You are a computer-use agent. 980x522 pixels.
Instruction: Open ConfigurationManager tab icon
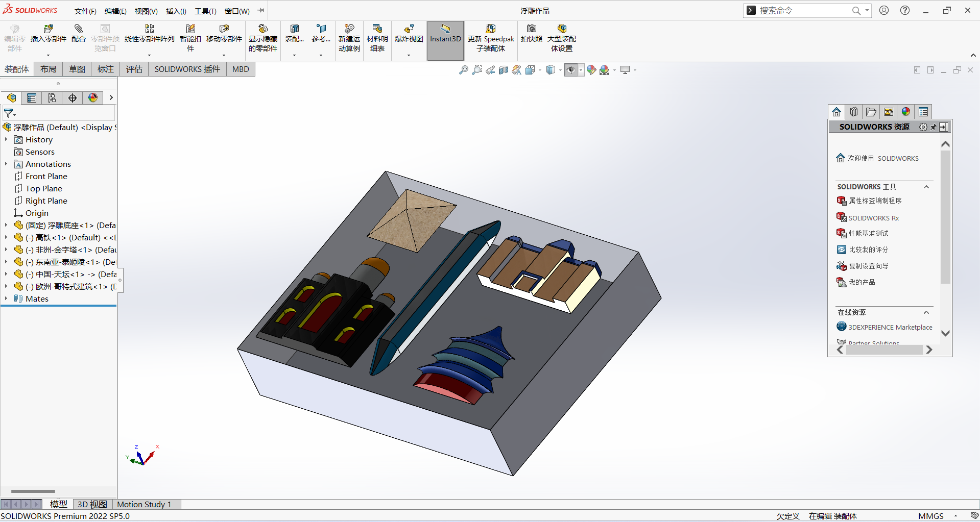[52, 98]
